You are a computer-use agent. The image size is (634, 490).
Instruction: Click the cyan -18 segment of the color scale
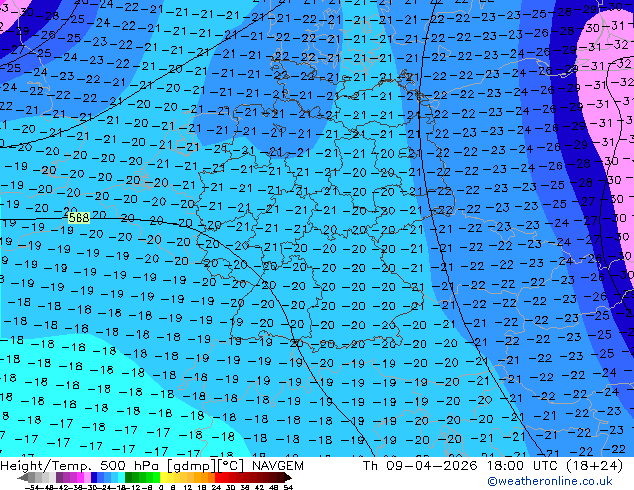(x=121, y=477)
